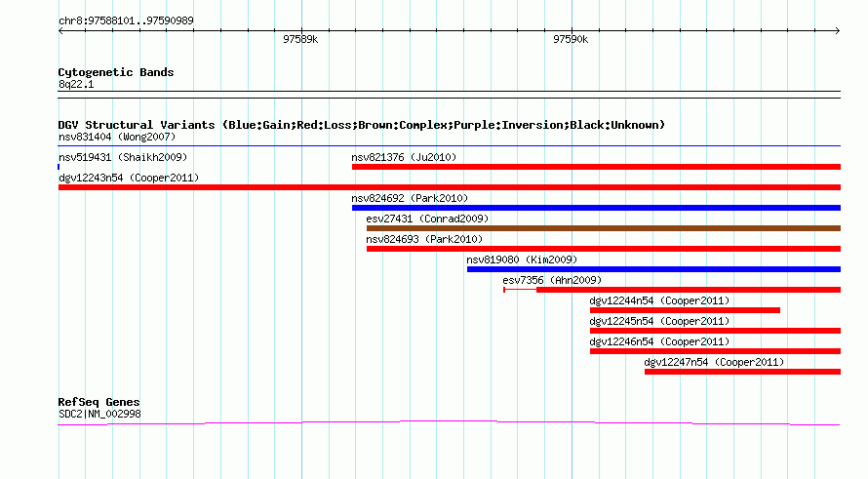Click the esv27431 (Conrad2009) label
Image resolution: width=868 pixels, height=479 pixels.
coord(427,219)
